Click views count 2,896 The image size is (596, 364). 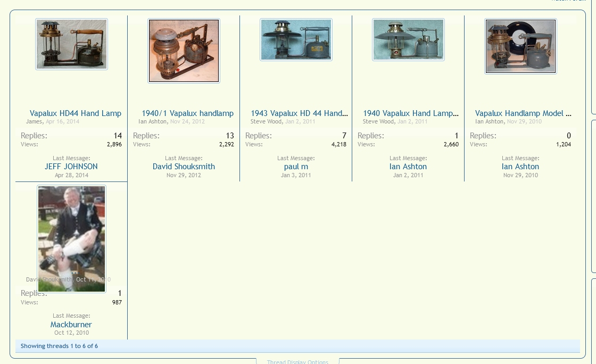[x=114, y=144]
